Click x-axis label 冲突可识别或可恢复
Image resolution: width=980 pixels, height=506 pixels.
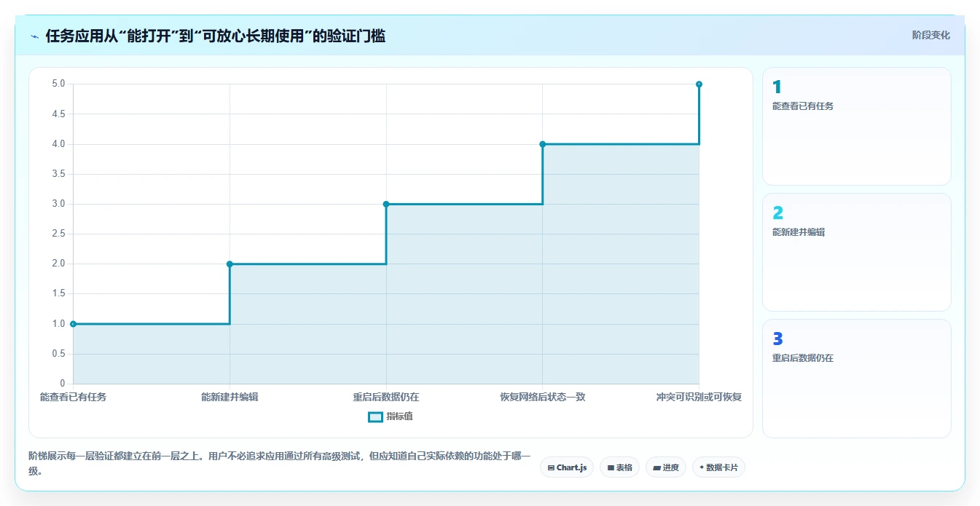point(699,398)
